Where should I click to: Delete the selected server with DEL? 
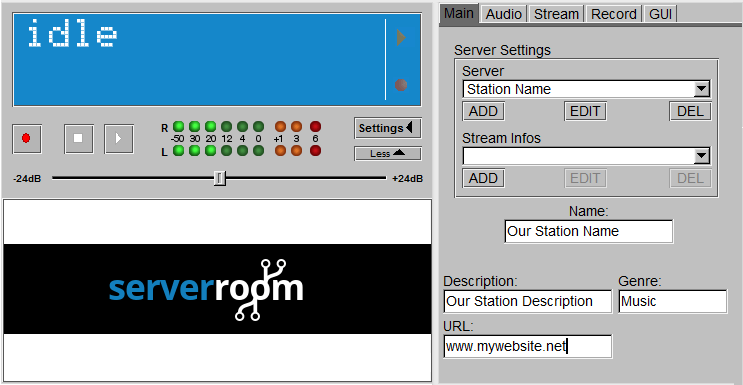coord(690,111)
